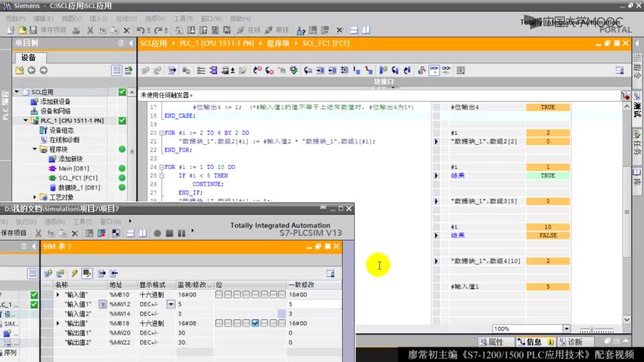
Task: Expand the 工艺对象 folder in project tree
Action: pyautogui.click(x=35, y=197)
